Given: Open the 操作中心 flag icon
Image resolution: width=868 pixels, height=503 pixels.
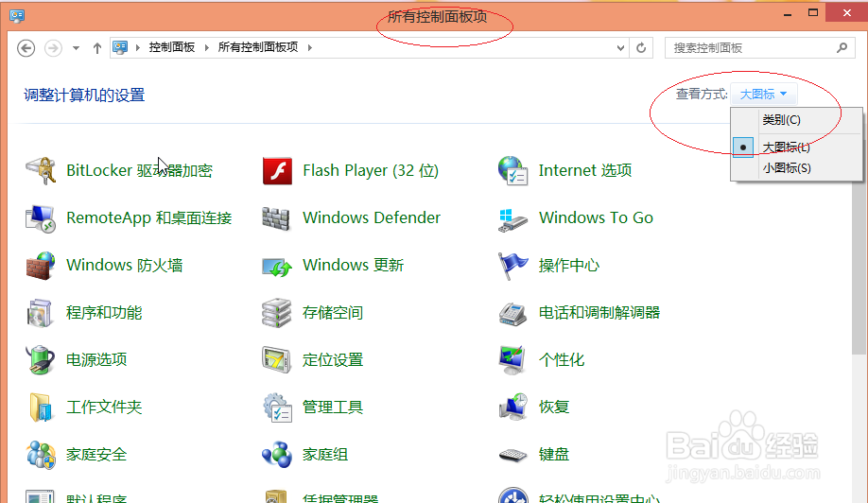Looking at the screenshot, I should pyautogui.click(x=512, y=266).
